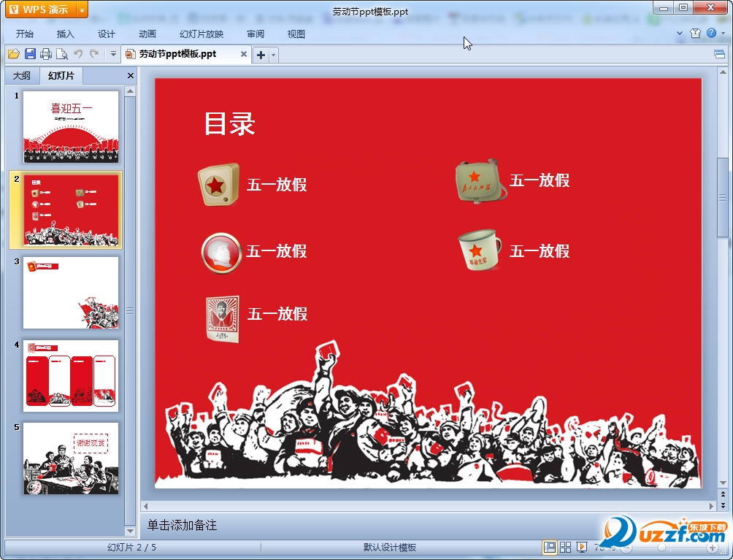Open the 开始 ribbon tab
This screenshot has height=560, width=733.
(x=24, y=34)
